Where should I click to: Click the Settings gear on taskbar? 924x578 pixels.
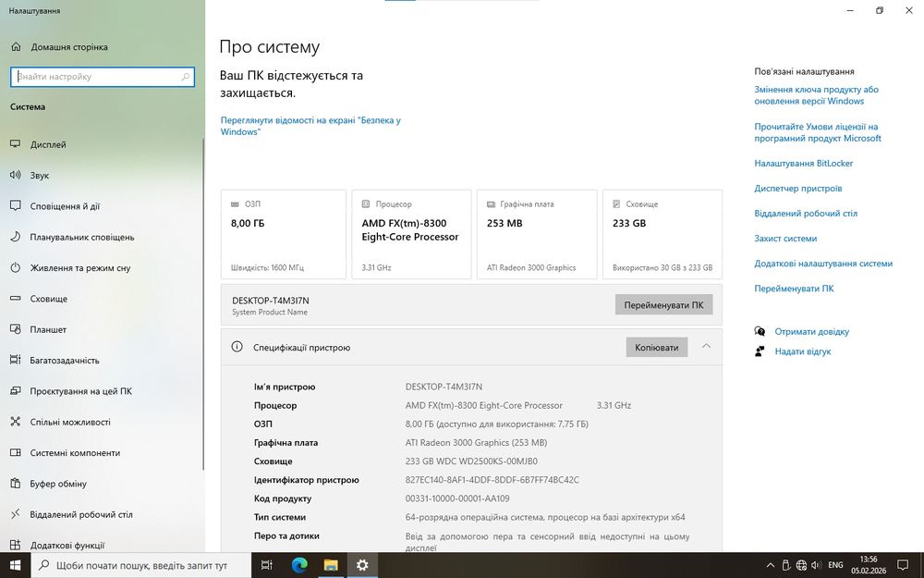pos(362,565)
